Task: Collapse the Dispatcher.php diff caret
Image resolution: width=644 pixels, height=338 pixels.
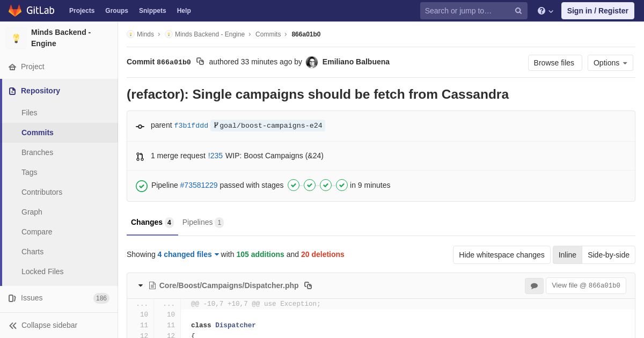Action: [141, 285]
